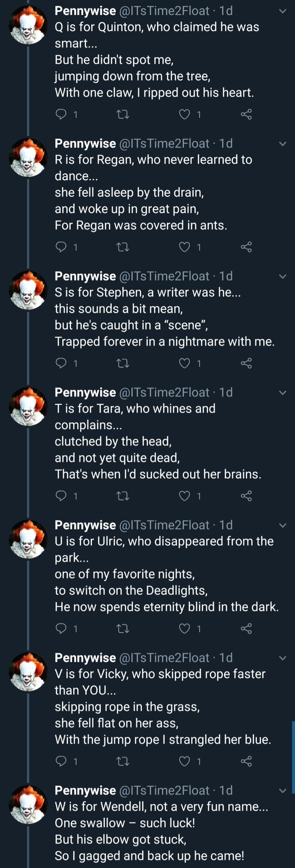
Task: Open the Regan tweet options chevron
Action: click(283, 144)
